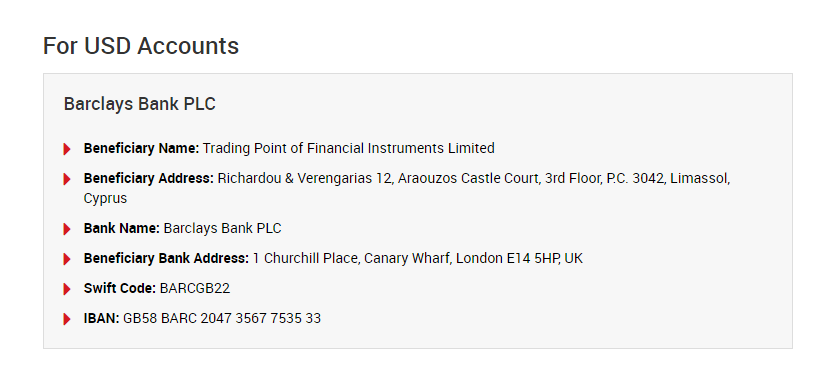This screenshot has height=377, width=826.
Task: Click the '1 Churchill Place, Canary Wharf' address text
Action: 352,259
